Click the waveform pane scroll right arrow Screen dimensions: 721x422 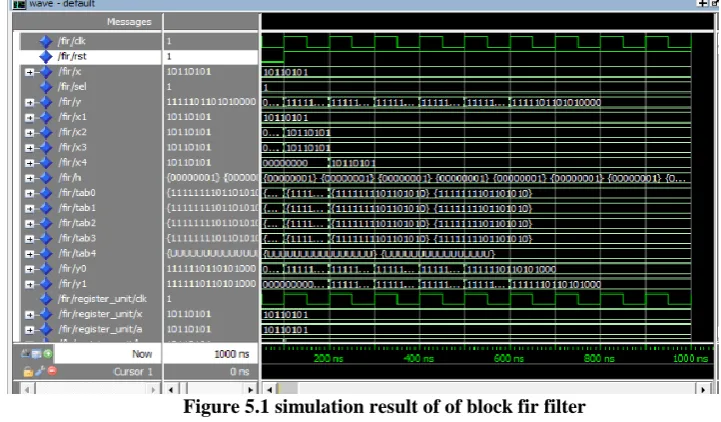click(704, 389)
